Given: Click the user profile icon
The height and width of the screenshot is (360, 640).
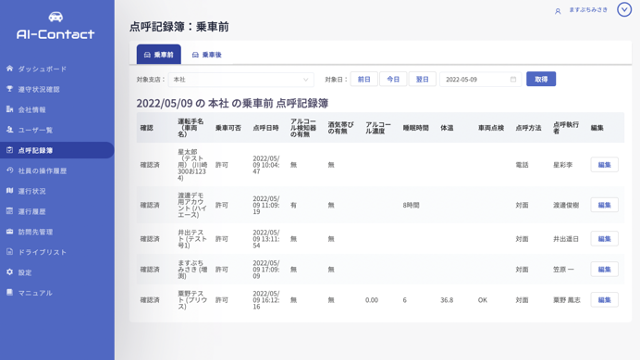Looking at the screenshot, I should click(x=558, y=11).
